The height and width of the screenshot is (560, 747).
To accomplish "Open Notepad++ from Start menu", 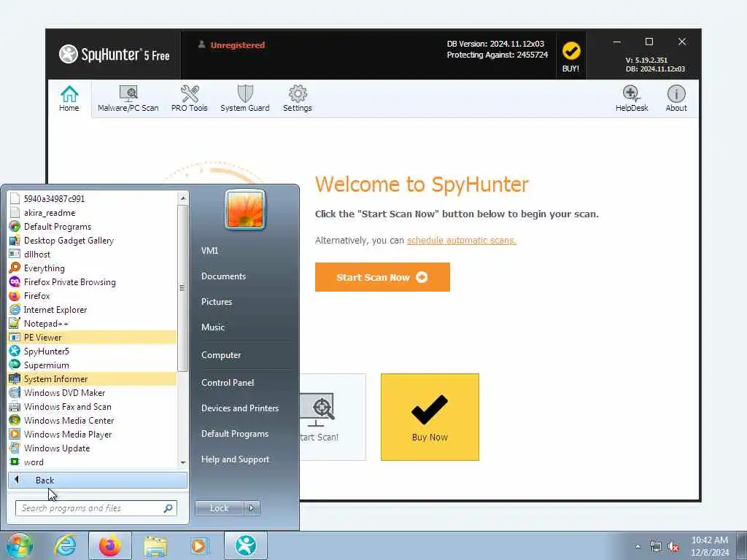I will pos(93,323).
